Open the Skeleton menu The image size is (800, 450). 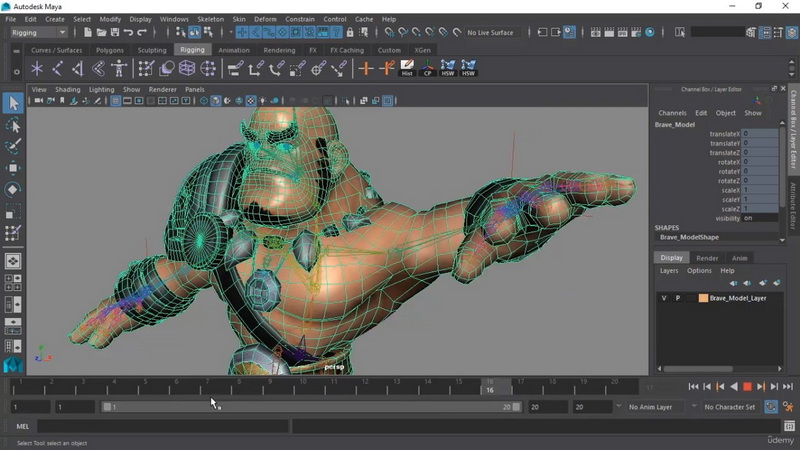[210, 19]
